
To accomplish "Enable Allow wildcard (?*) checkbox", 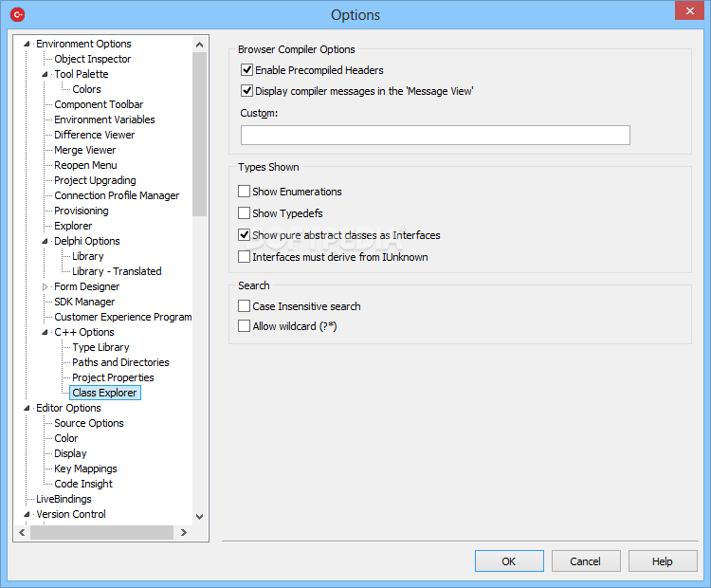I will point(244,325).
